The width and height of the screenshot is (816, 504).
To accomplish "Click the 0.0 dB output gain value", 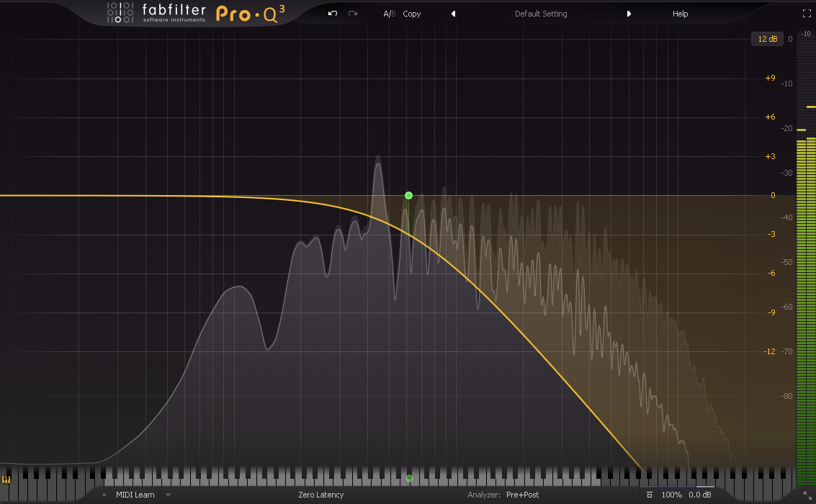I will click(x=700, y=495).
